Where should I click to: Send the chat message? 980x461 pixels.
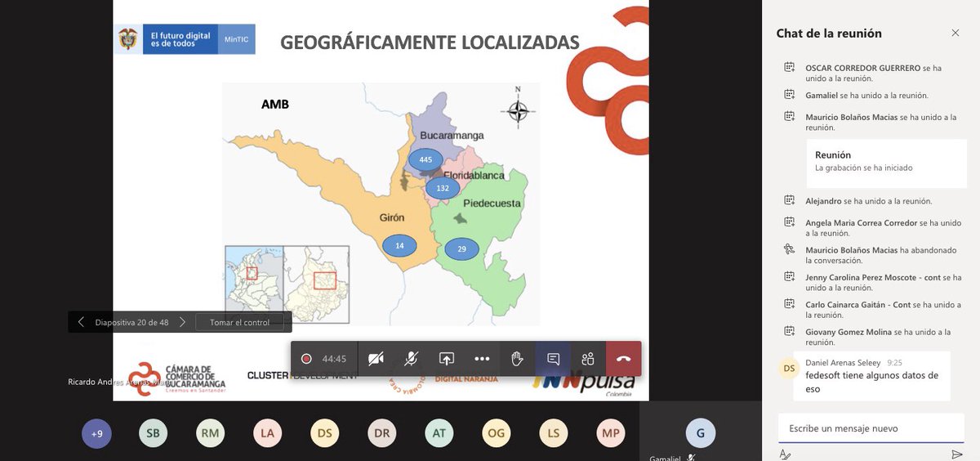pos(956,454)
